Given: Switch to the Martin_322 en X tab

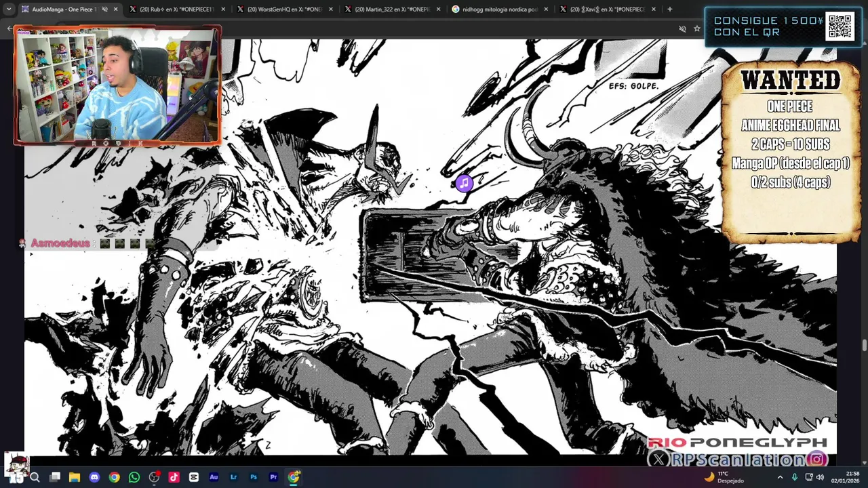Looking at the screenshot, I should coord(392,9).
